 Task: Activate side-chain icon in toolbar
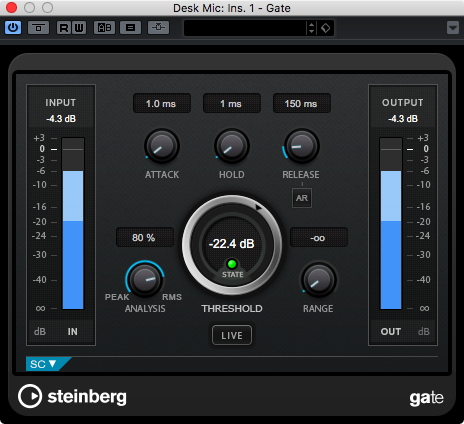coord(158,28)
